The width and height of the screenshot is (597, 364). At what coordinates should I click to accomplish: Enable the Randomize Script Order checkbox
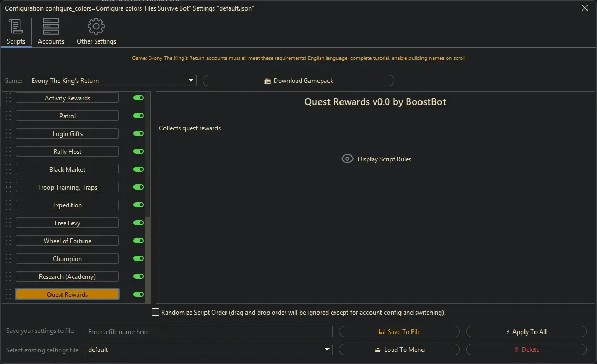156,312
